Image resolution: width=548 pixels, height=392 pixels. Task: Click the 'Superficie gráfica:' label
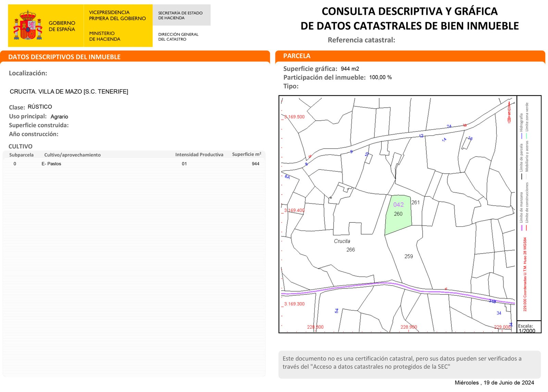click(310, 69)
